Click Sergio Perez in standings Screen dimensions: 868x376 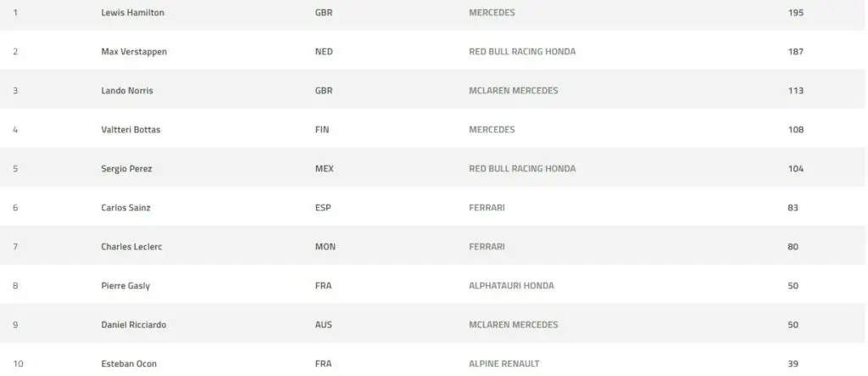pyautogui.click(x=126, y=169)
